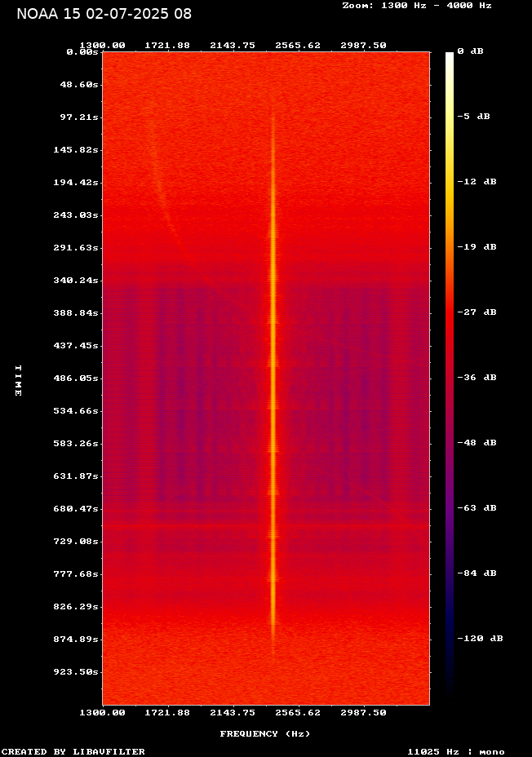
Task: Click the bottom axis label 2143.75
Action: click(x=233, y=713)
